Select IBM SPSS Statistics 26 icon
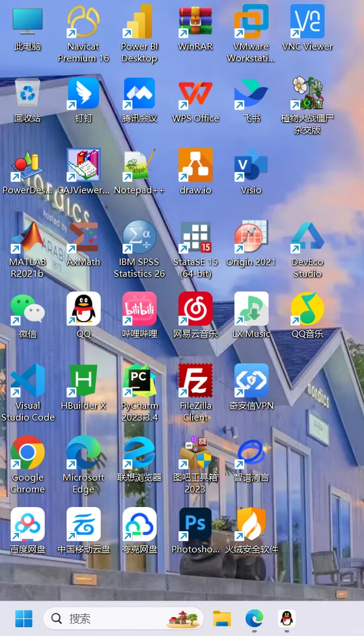 pos(140,237)
